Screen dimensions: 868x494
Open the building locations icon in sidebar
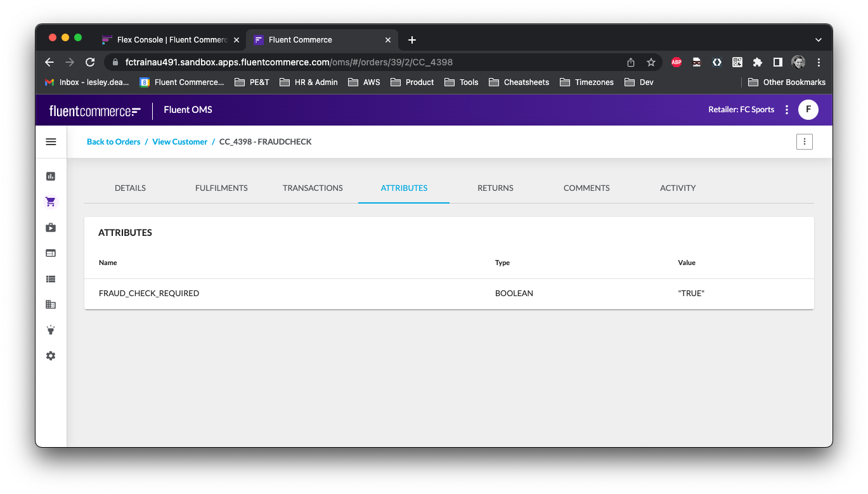pos(51,304)
